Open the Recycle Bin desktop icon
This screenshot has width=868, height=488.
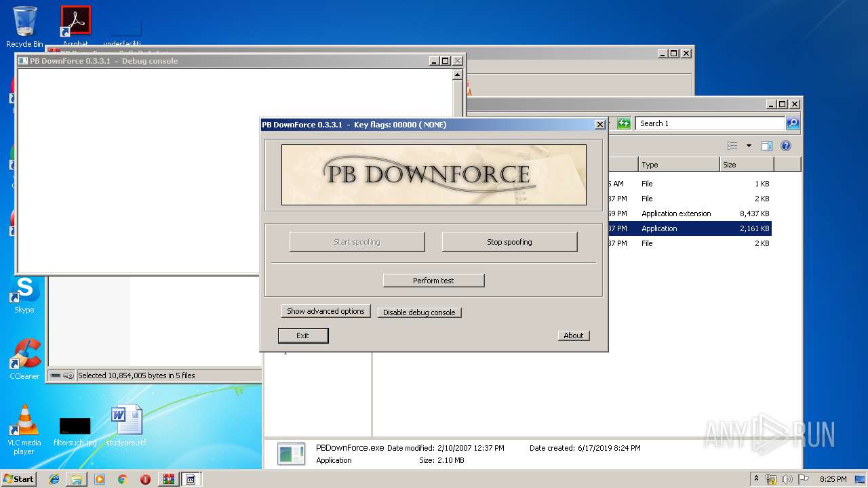pyautogui.click(x=24, y=27)
